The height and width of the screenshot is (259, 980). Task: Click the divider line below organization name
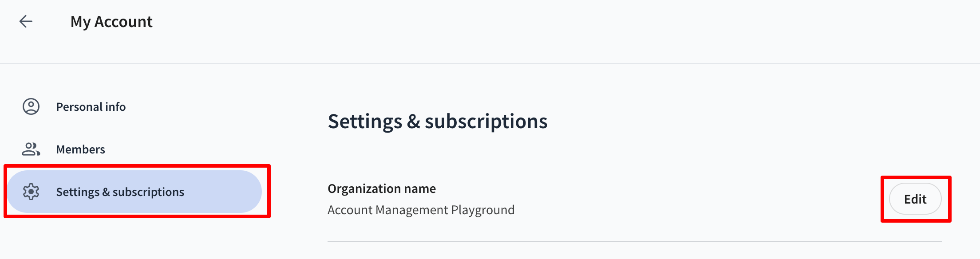[x=635, y=242]
